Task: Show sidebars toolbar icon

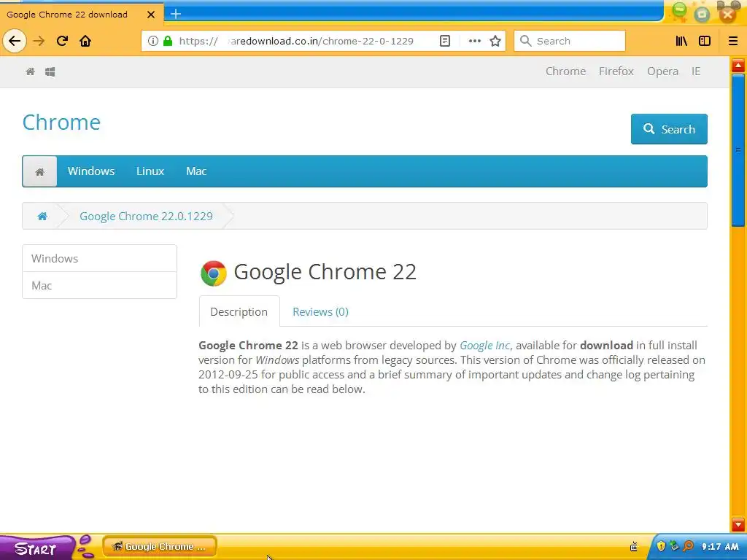Action: click(705, 41)
